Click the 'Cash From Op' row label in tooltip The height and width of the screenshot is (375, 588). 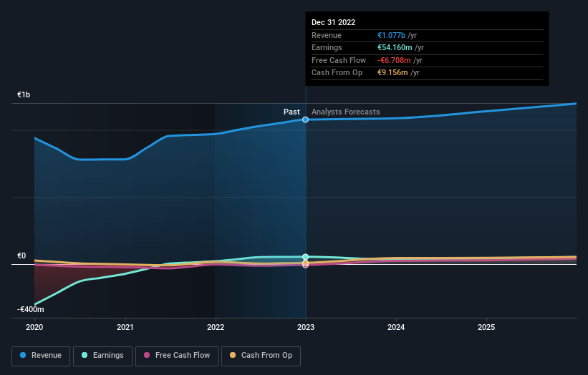coord(337,73)
